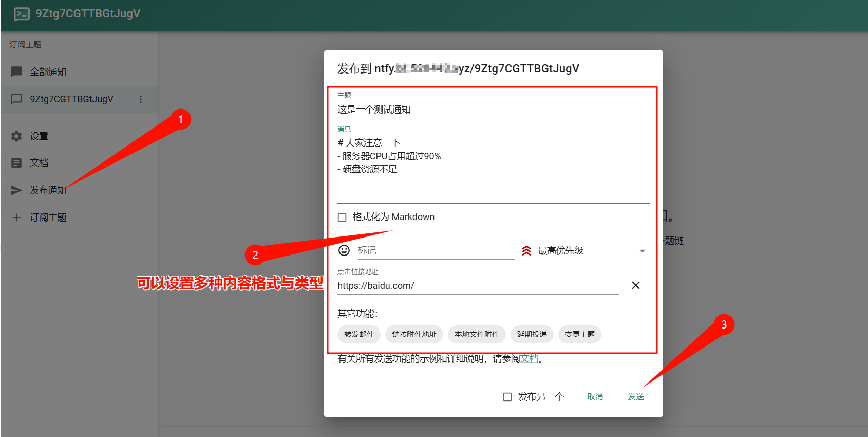Image resolution: width=868 pixels, height=437 pixels.
Task: Click the 延期投递 chip
Action: 532,334
